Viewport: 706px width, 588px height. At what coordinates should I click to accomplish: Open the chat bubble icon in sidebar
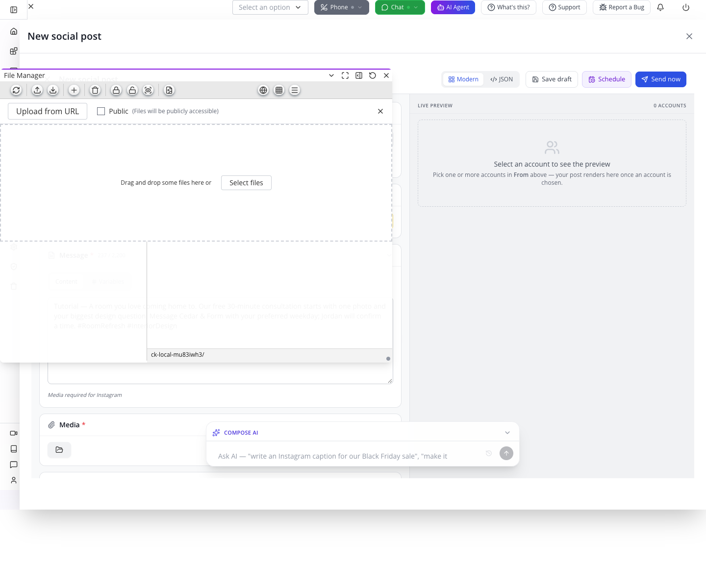click(14, 465)
